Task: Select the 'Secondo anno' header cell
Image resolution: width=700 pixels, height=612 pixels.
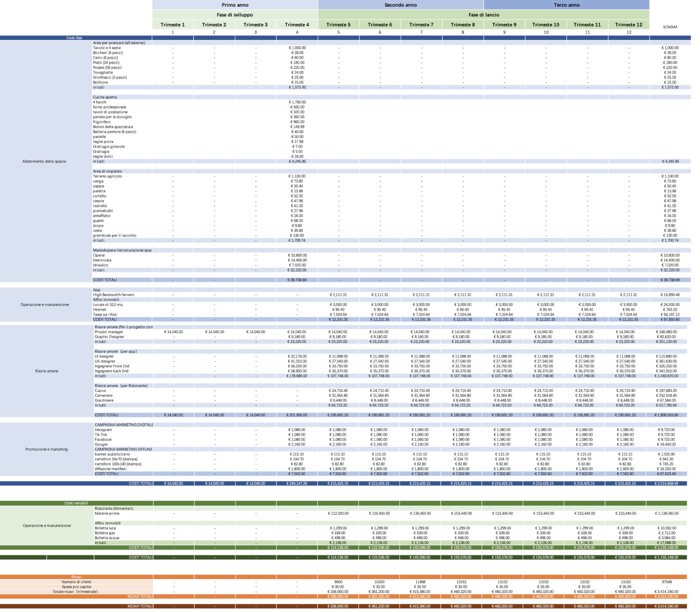Action: click(x=401, y=5)
